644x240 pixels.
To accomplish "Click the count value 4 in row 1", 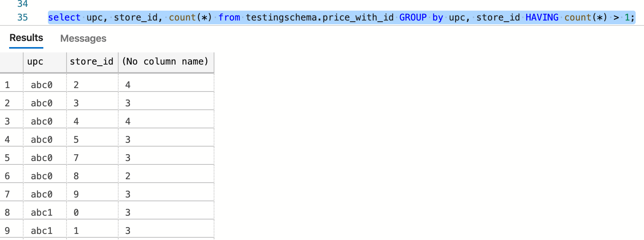I will [128, 84].
